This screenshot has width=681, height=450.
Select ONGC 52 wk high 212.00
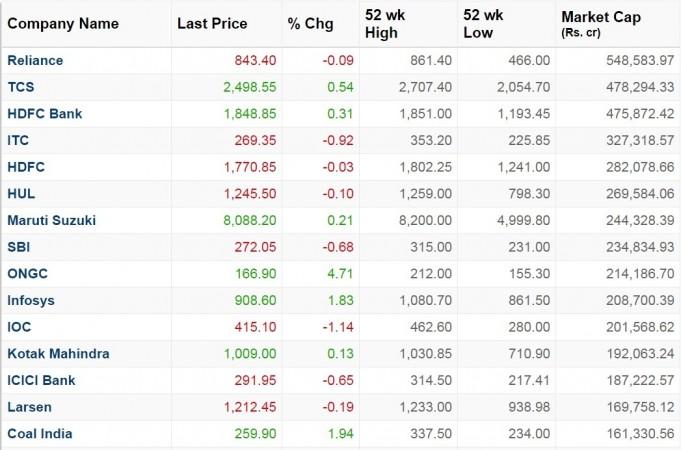pos(431,274)
